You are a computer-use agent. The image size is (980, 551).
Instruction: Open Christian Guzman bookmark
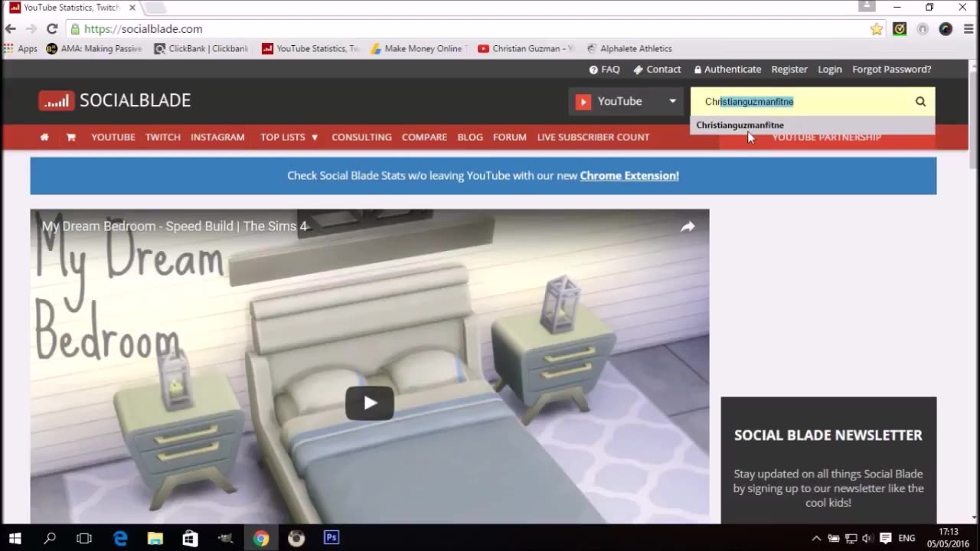(526, 48)
